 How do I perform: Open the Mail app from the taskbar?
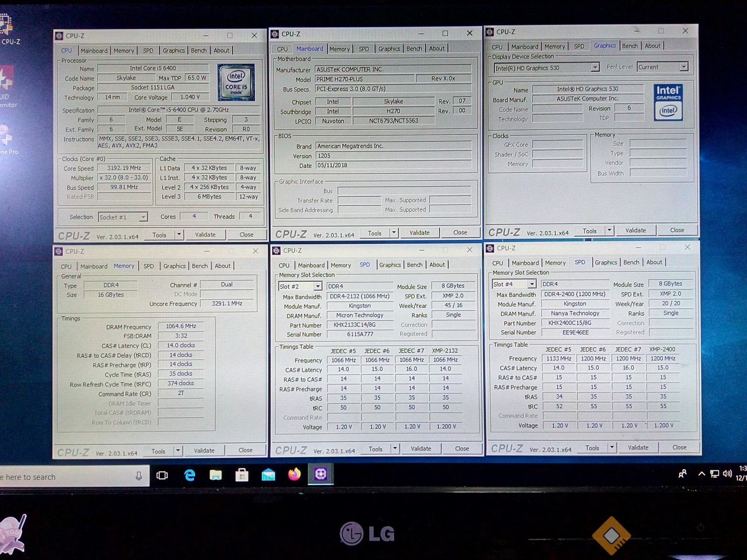click(x=268, y=475)
